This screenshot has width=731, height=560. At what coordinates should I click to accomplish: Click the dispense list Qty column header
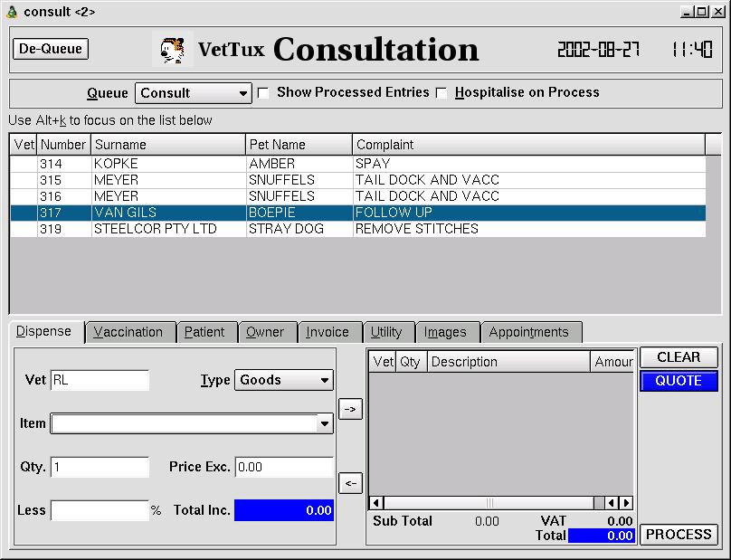411,362
